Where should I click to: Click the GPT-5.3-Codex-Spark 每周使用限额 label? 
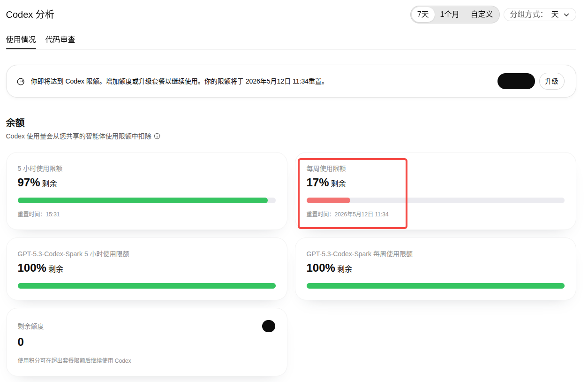[360, 254]
